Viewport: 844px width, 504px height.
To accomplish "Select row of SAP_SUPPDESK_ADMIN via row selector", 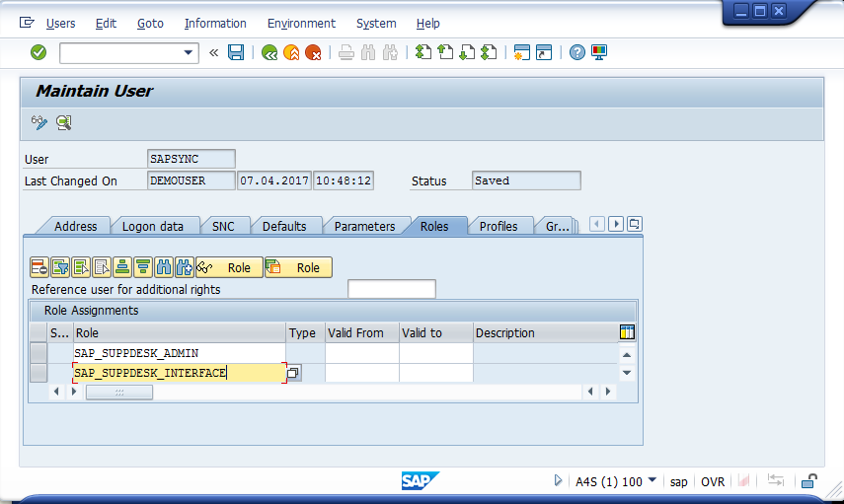I will coord(38,353).
